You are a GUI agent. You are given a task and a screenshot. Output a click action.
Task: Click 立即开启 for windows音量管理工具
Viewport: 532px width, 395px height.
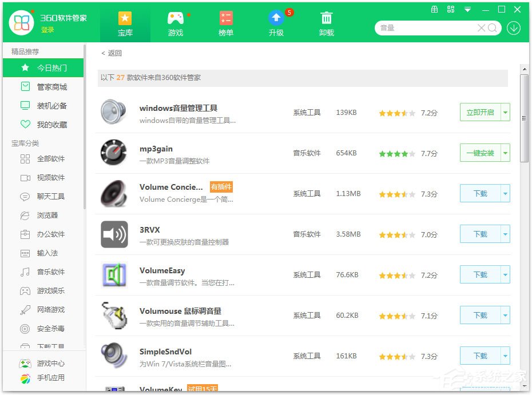click(481, 112)
